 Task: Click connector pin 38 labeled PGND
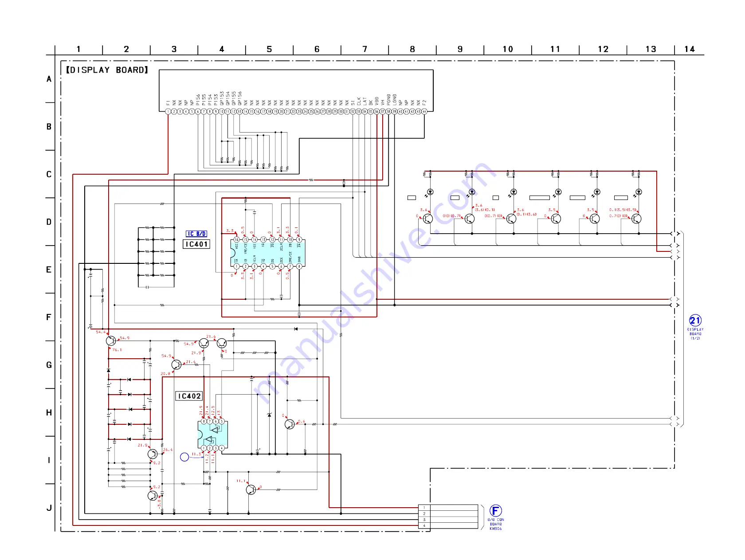coord(388,111)
